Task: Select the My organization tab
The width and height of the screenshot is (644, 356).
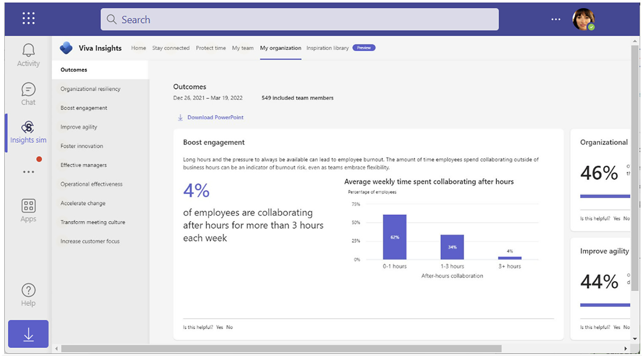Action: (281, 48)
